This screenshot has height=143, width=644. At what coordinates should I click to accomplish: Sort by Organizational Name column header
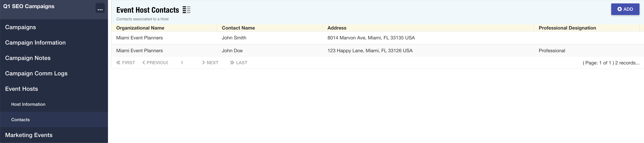click(140, 28)
